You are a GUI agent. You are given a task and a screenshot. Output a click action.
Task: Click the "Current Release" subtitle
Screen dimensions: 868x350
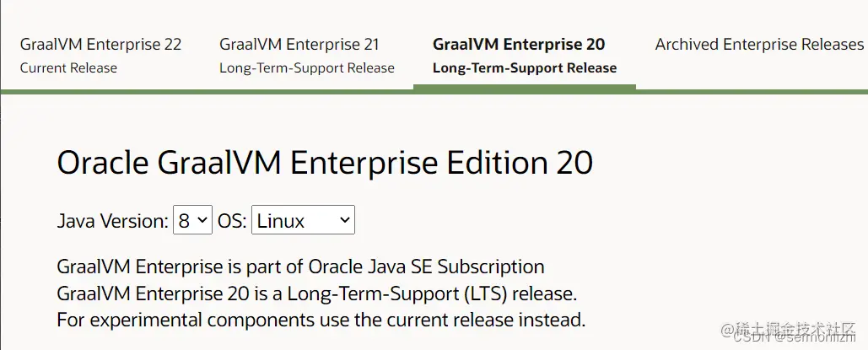68,68
